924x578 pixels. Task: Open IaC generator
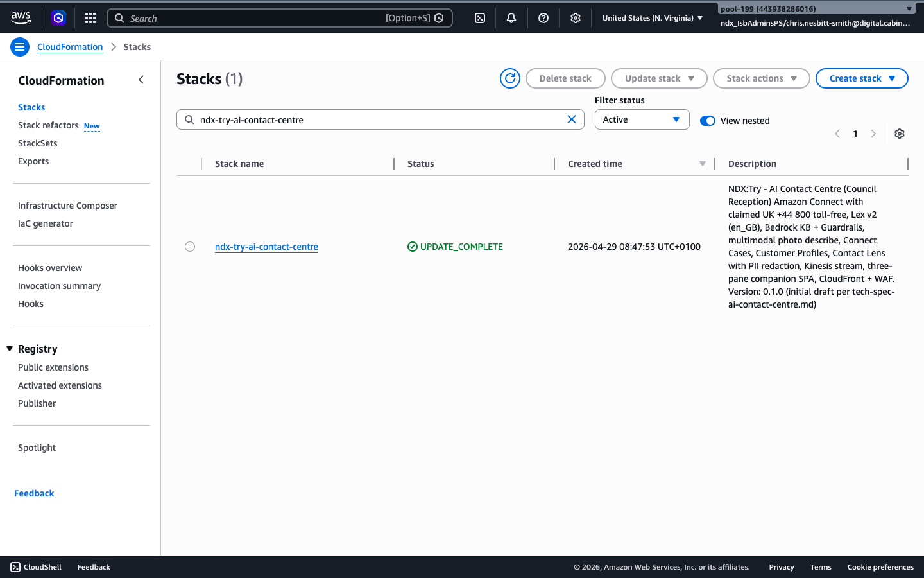[46, 223]
